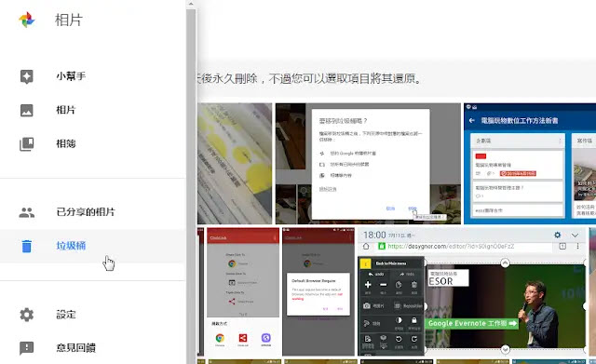The image size is (596, 364).
Task: Click the gear icon in desygner thumbnail
Action: [x=557, y=235]
